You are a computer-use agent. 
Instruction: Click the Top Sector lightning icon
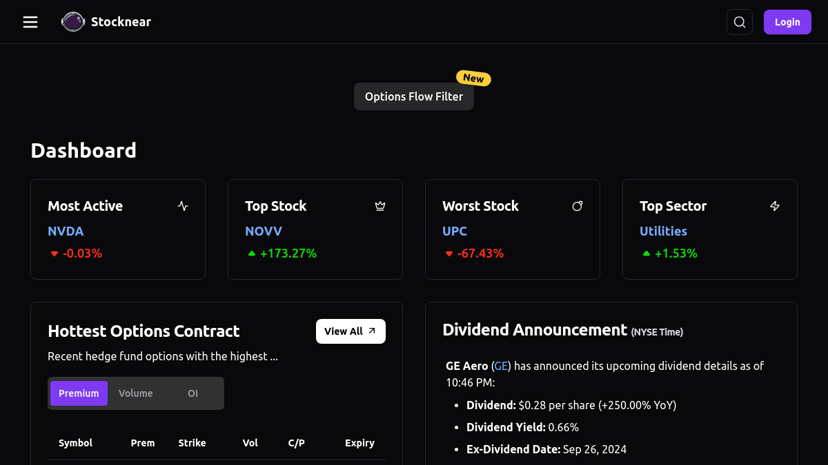pyautogui.click(x=775, y=206)
